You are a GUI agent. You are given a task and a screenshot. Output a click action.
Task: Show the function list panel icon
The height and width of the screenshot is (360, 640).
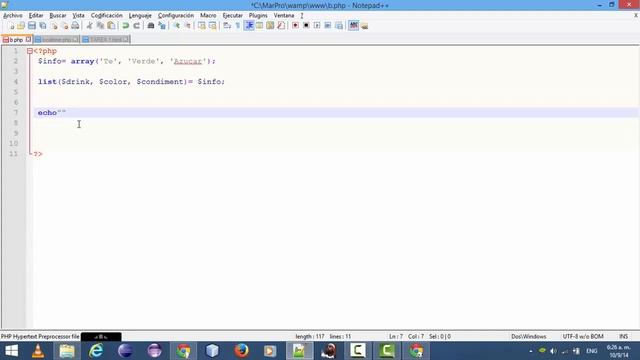[x=281, y=26]
